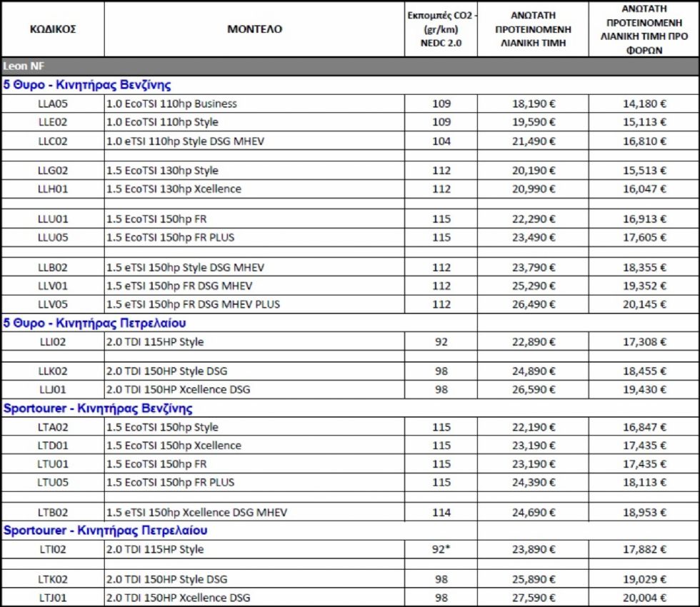Viewport: 700px width, 607px height.
Task: Select the Εκπομπές CO2 NEDC 2.0 header
Action: 441,29
